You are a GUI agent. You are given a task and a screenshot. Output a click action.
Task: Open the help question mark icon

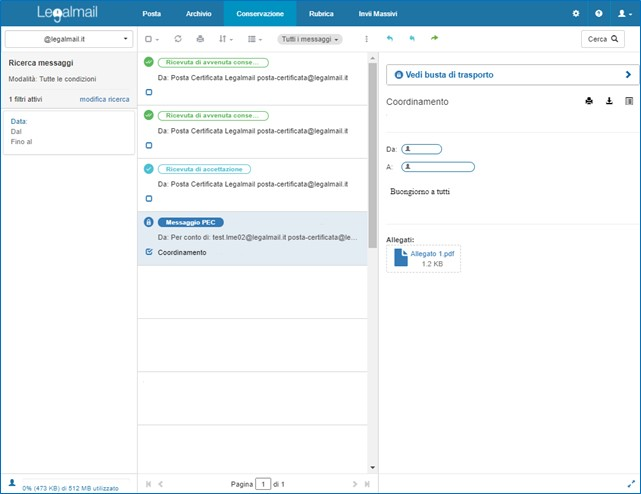pyautogui.click(x=598, y=13)
